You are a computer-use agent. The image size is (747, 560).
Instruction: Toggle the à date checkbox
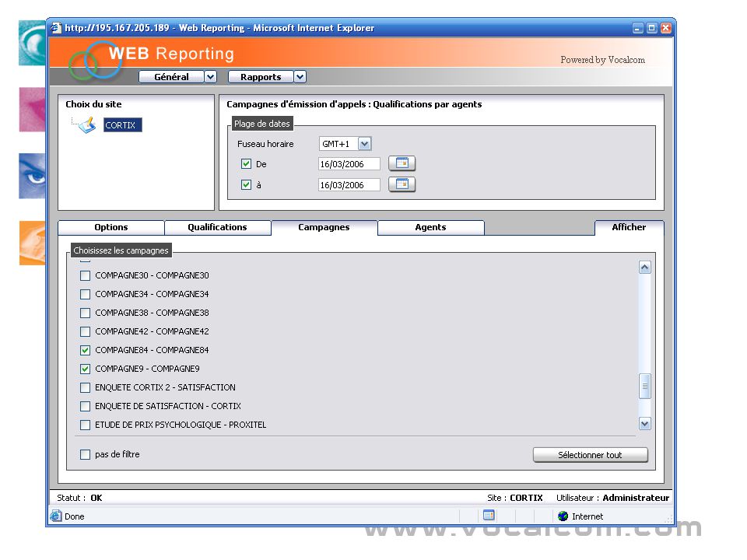[246, 185]
